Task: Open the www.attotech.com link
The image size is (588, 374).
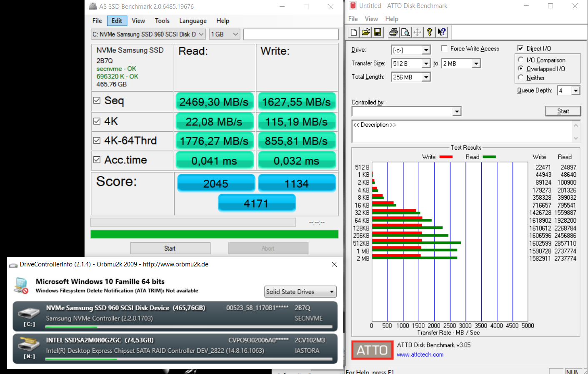Action: pos(420,355)
